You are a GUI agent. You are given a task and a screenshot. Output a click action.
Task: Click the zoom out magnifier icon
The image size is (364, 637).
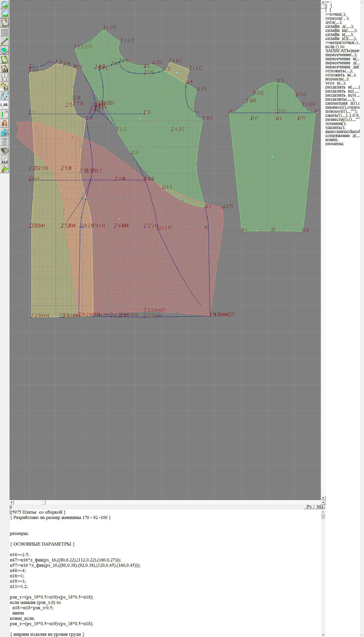click(5, 14)
